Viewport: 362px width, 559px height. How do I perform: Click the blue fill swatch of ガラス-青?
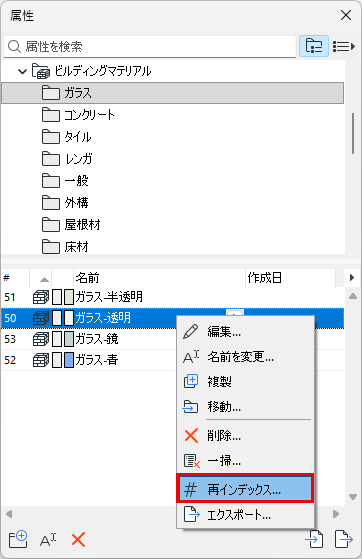point(69,360)
